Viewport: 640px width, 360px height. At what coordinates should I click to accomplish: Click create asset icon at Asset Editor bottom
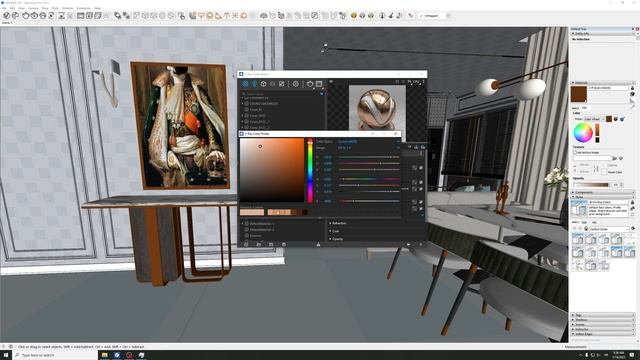pos(246,244)
